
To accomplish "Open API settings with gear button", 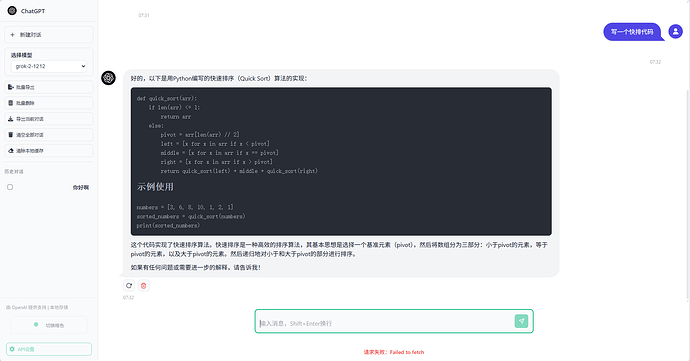I will (49, 349).
